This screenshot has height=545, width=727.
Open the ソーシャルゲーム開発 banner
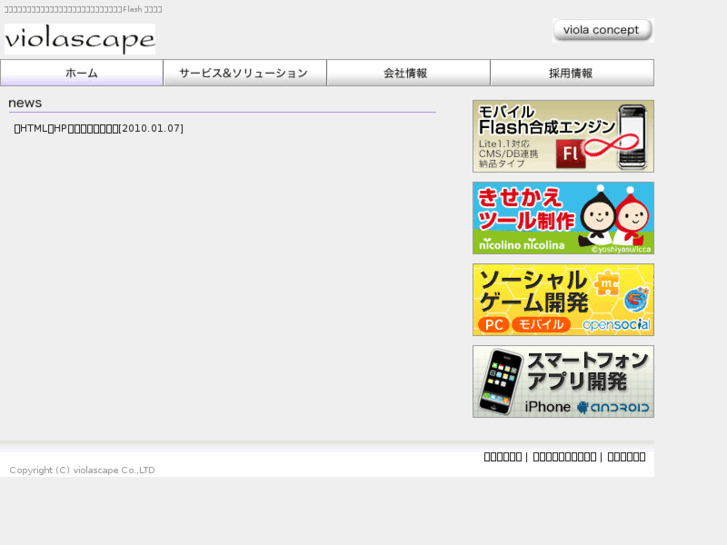click(x=563, y=300)
